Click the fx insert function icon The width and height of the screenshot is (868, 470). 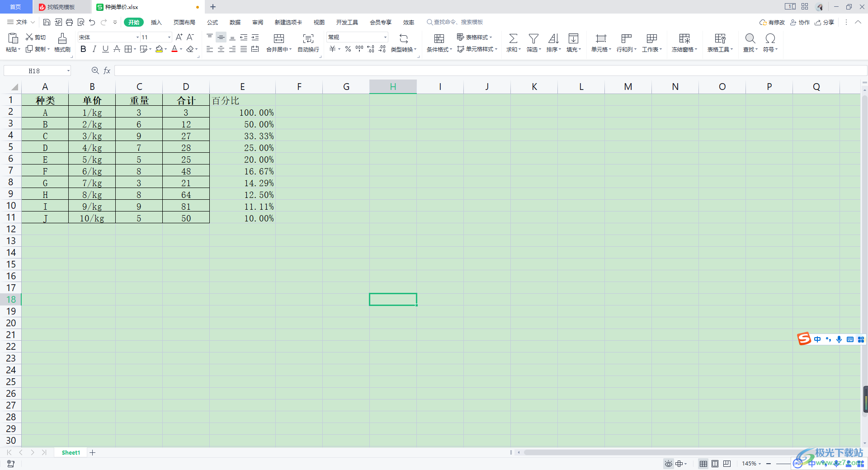coord(107,70)
